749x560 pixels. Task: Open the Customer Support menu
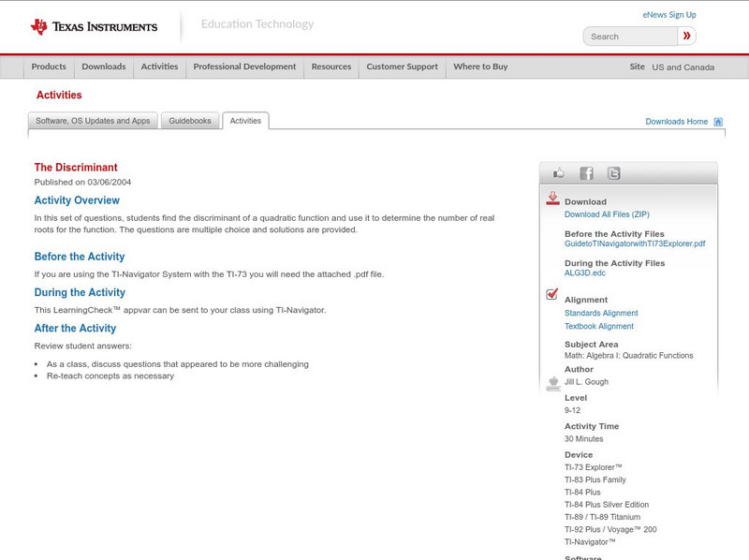pyautogui.click(x=401, y=66)
